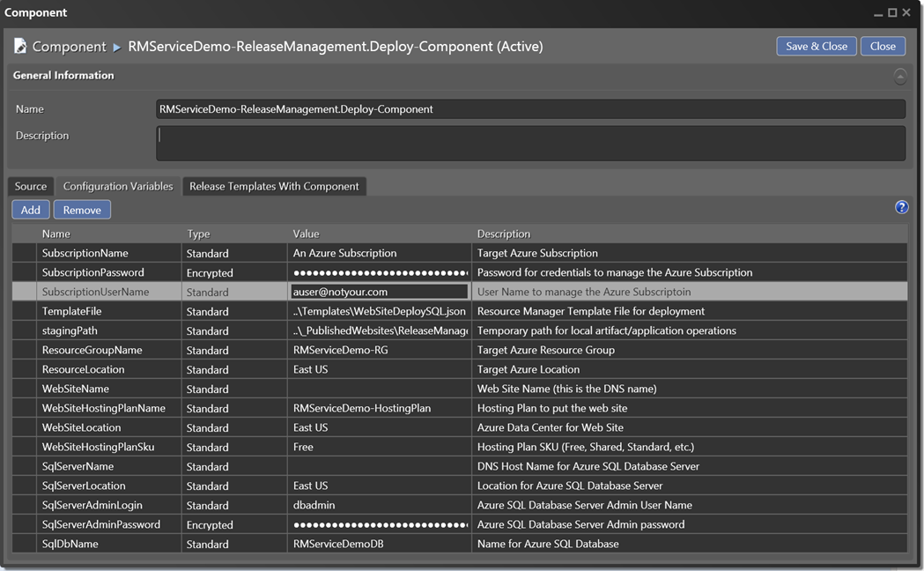Click 'Name for Azure SQL Database' description
The width and height of the screenshot is (924, 571).
(690, 544)
